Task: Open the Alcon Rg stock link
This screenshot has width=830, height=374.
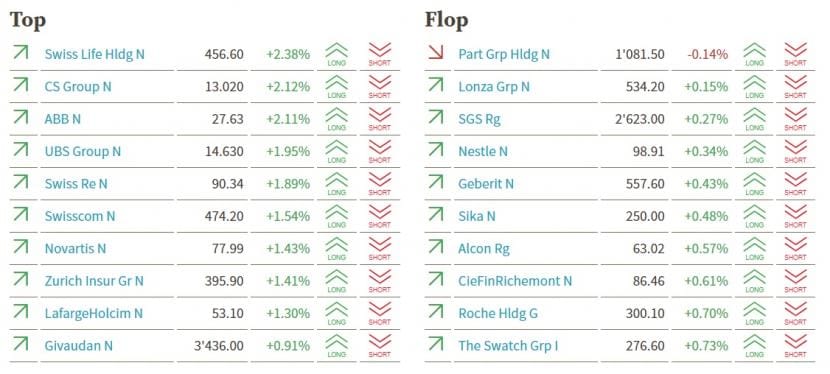Action: pyautogui.click(x=484, y=249)
